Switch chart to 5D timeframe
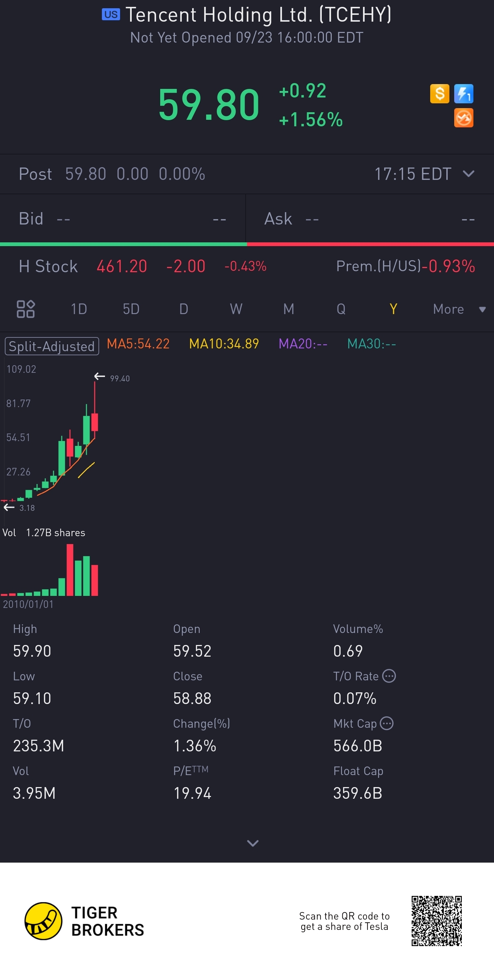The width and height of the screenshot is (494, 980). click(131, 309)
